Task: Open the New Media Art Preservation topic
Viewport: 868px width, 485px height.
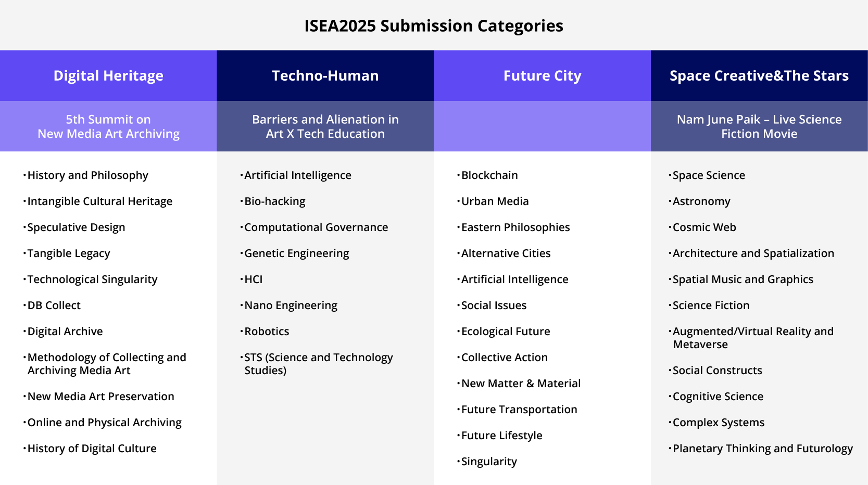Action: (x=100, y=397)
